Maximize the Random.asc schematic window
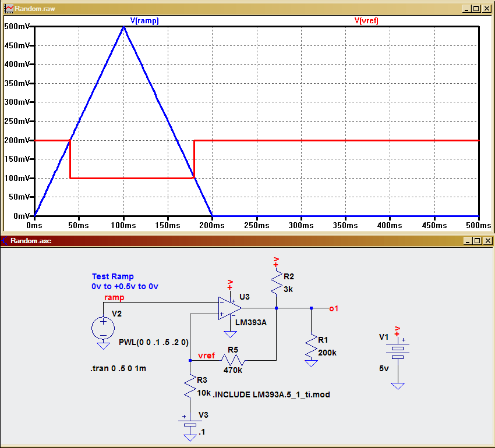Viewport: 495px width, 448px height. coord(478,241)
